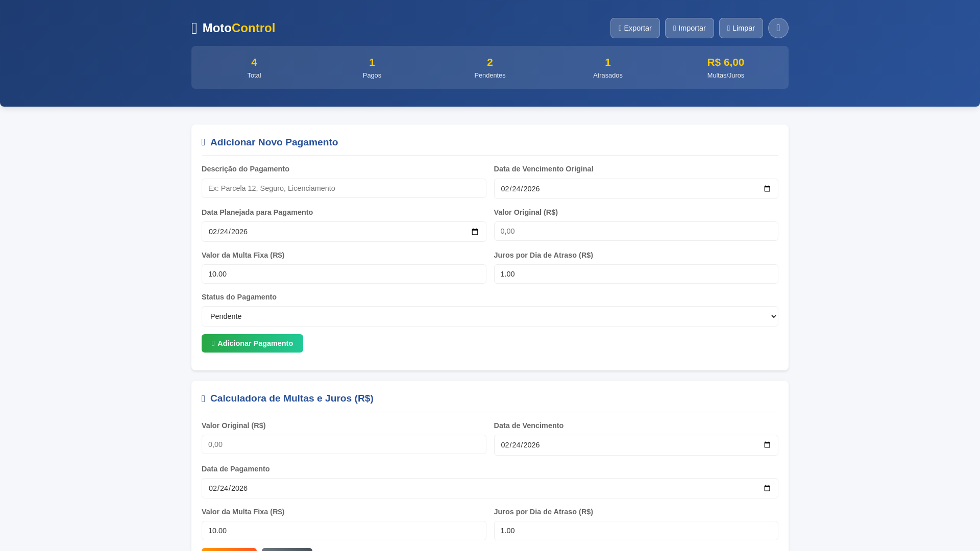
Task: Click the Data de Vencimento Original date field
Action: tap(635, 189)
